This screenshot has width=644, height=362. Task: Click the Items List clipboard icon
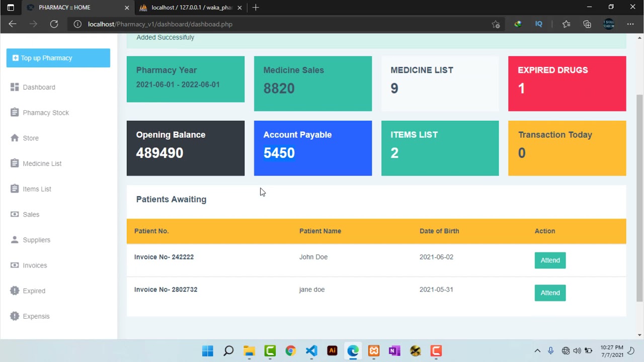click(x=15, y=189)
